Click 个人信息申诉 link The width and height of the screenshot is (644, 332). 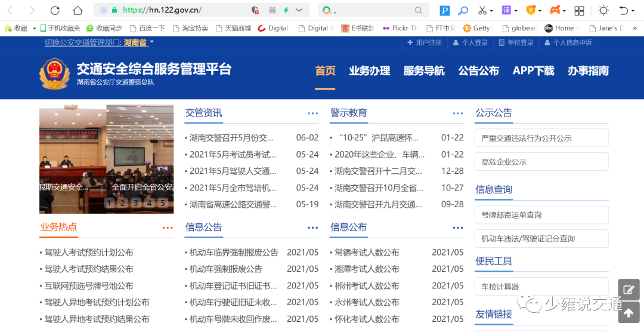568,42
